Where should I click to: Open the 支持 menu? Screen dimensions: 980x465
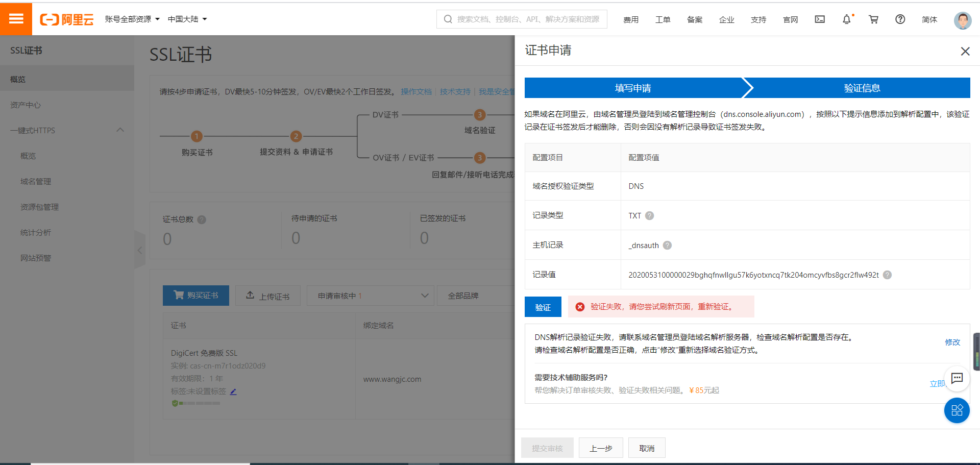[x=758, y=19]
